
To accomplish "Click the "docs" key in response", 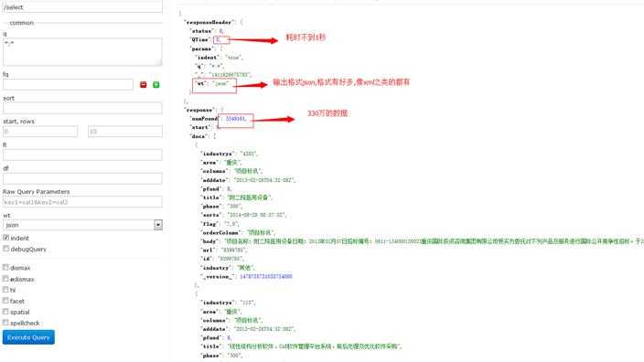I will click(199, 136).
